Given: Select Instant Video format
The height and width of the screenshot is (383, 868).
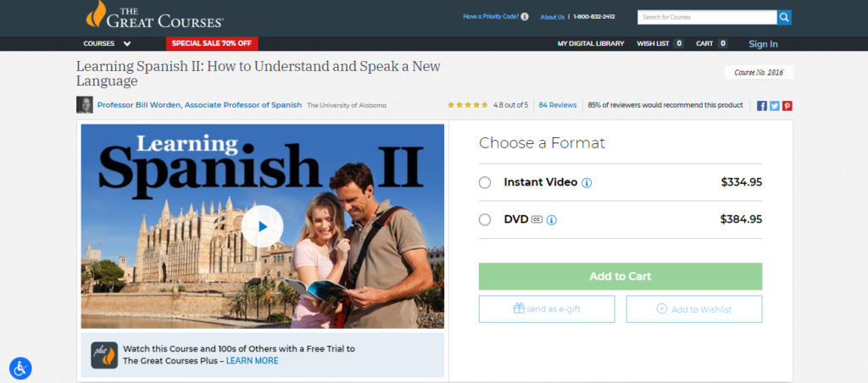Looking at the screenshot, I should (485, 183).
